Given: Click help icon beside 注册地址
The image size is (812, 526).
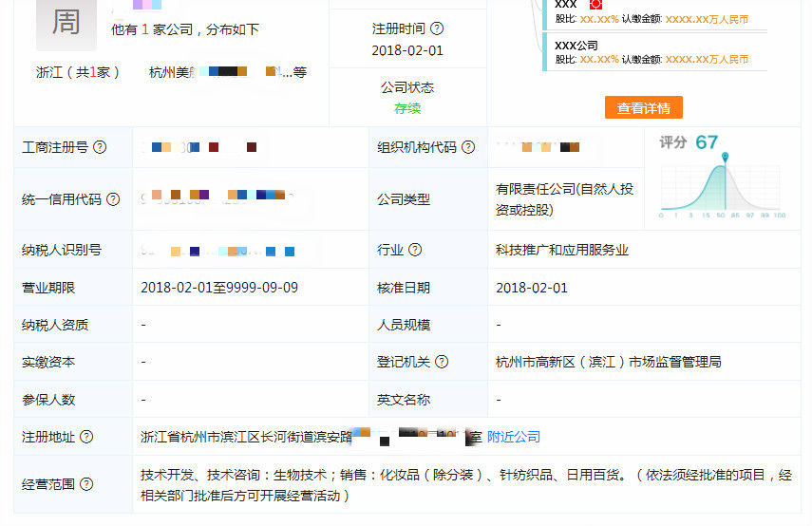Looking at the screenshot, I should [x=86, y=437].
